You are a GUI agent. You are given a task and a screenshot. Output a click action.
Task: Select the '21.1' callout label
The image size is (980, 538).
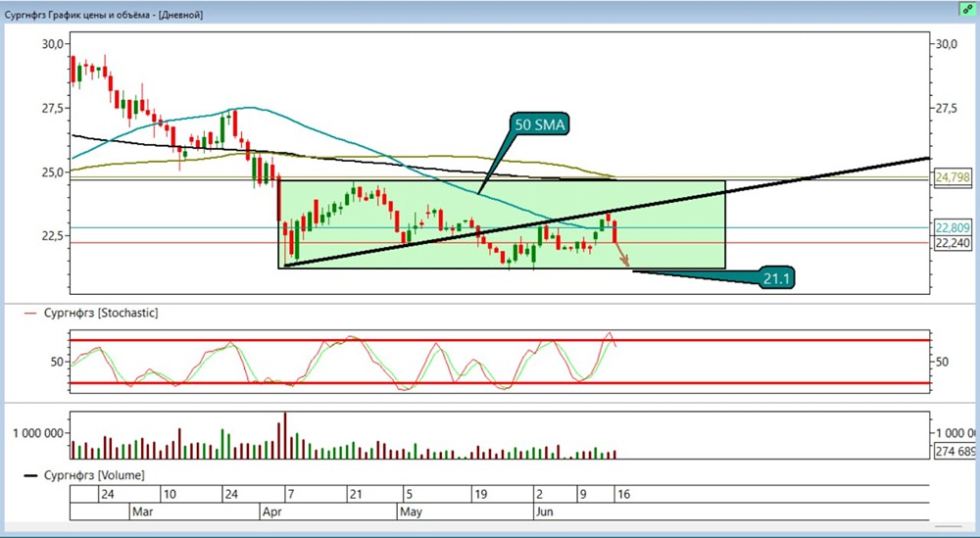click(777, 278)
